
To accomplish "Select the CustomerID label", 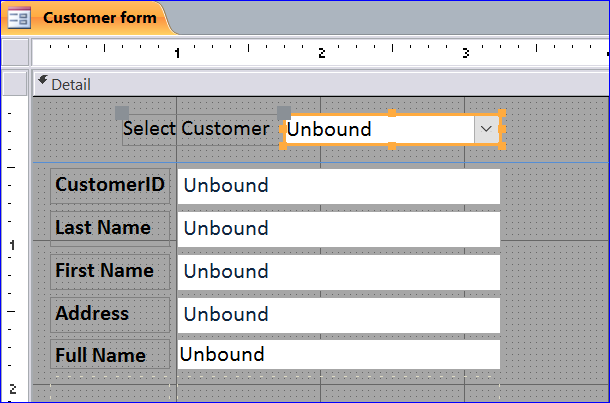I will coord(110,186).
